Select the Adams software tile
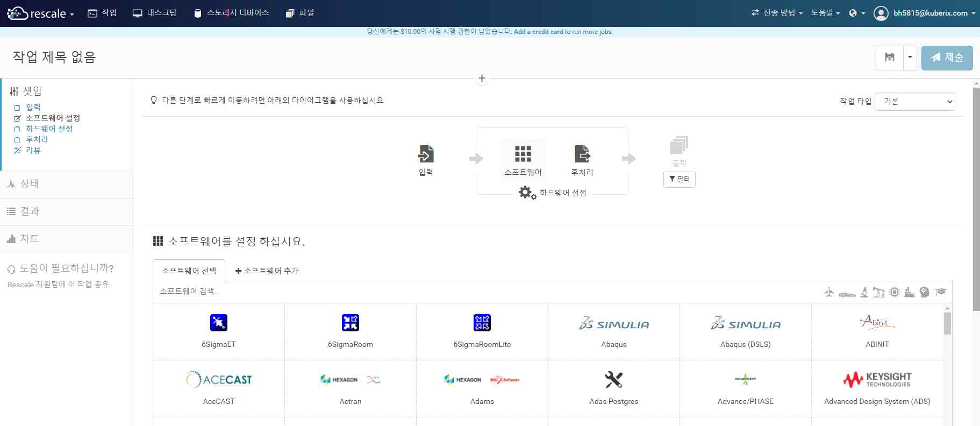 pos(482,389)
